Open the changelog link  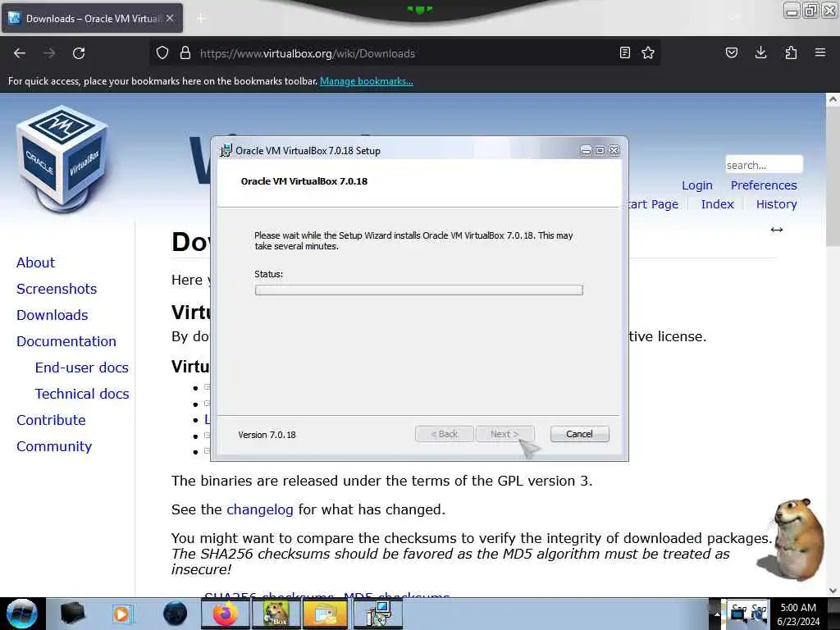[260, 509]
